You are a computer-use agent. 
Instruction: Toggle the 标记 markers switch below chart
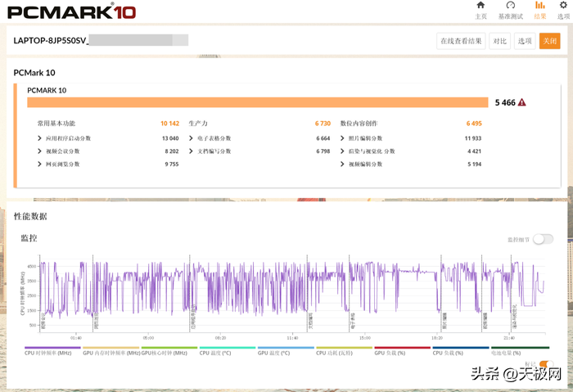tap(545, 364)
